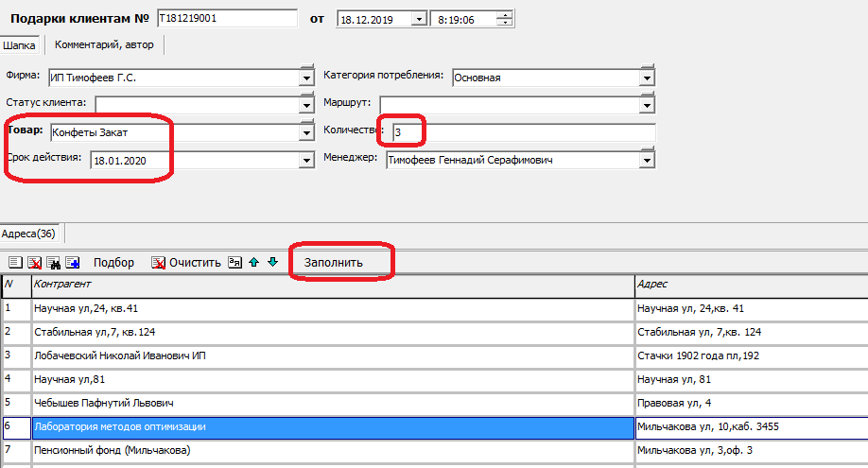
Task: Click the time field spinner arrows
Action: click(506, 18)
